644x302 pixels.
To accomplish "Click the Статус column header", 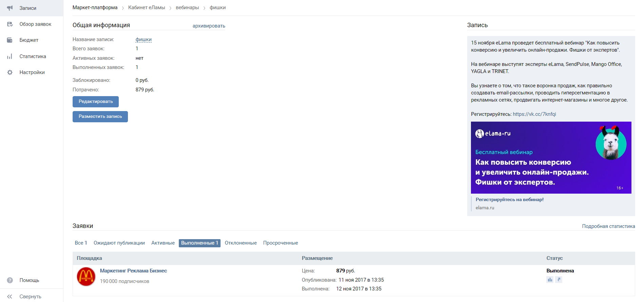I will [x=554, y=258].
